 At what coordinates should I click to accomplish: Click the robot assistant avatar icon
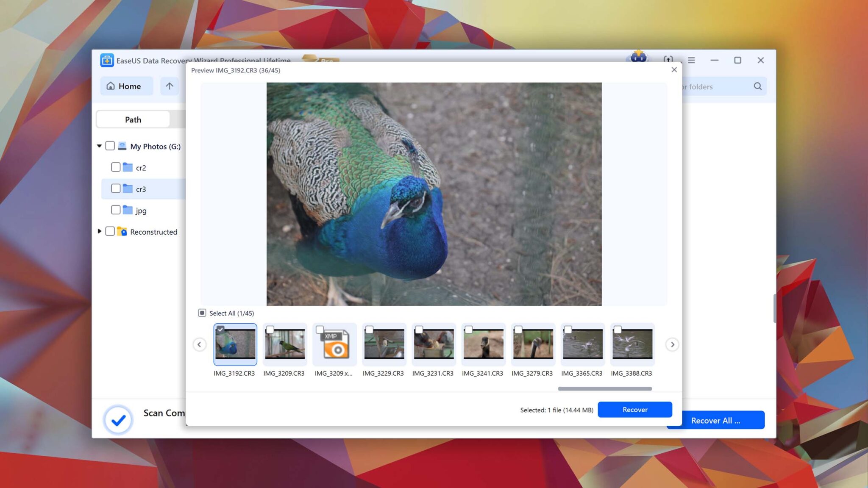[638, 56]
